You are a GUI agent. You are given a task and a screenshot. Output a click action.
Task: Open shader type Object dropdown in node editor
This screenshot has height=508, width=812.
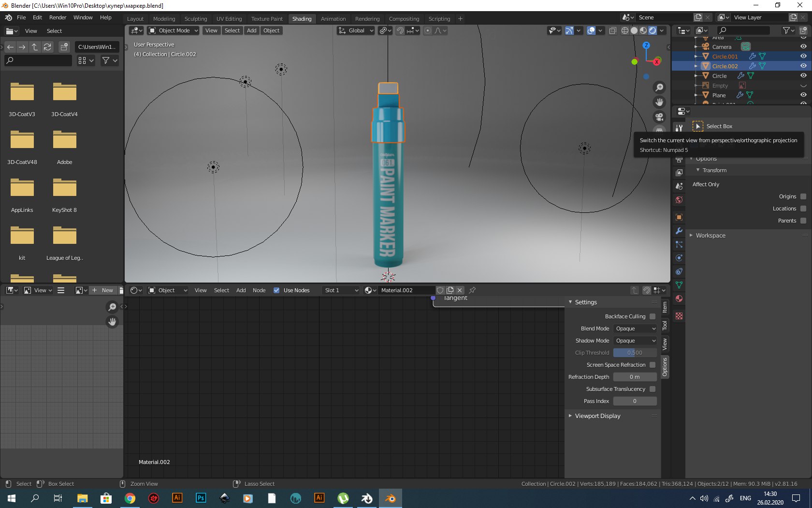pyautogui.click(x=167, y=290)
